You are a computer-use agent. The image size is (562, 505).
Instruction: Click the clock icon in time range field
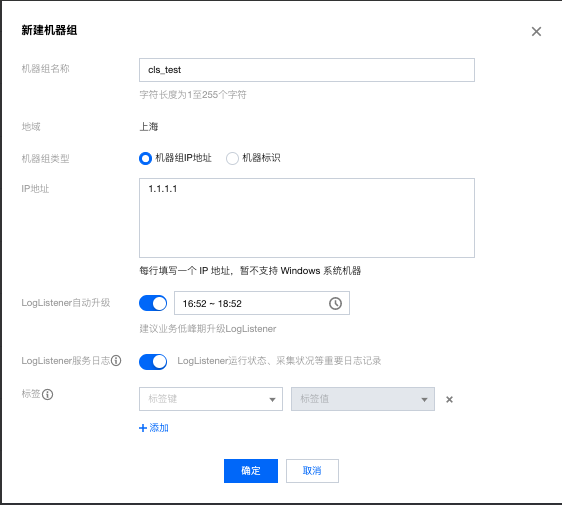[335, 303]
